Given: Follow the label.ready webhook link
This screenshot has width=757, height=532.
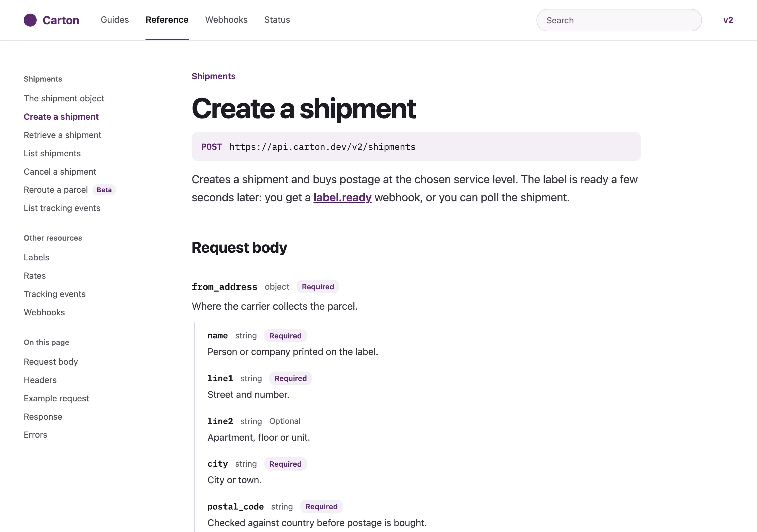Looking at the screenshot, I should [342, 197].
